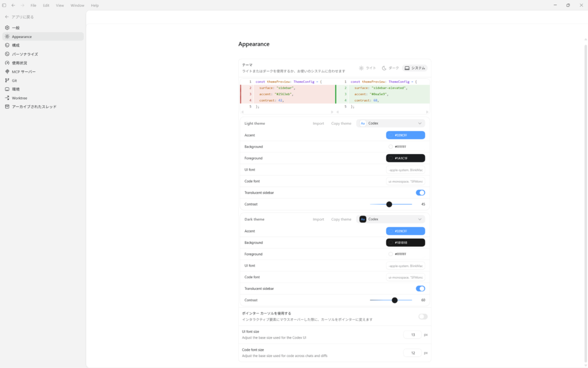Open アーカイブされたスレッド archive icon
588x368 pixels.
point(7,106)
